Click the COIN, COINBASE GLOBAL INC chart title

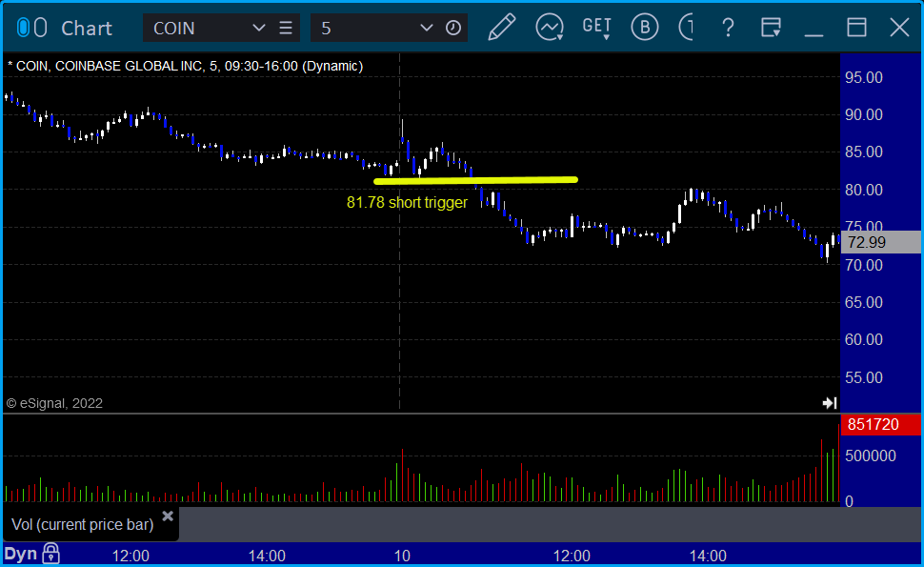pyautogui.click(x=186, y=66)
